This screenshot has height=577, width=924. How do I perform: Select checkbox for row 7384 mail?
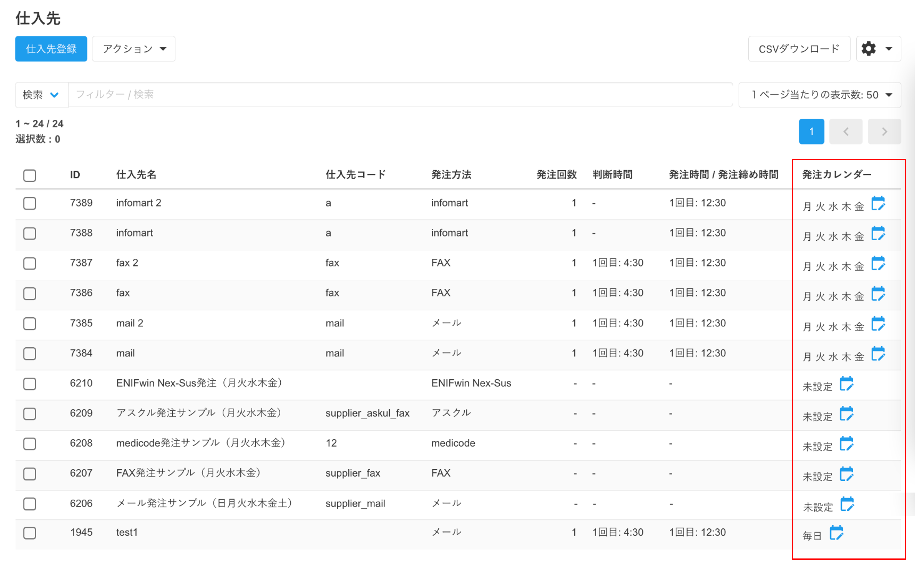pos(29,354)
